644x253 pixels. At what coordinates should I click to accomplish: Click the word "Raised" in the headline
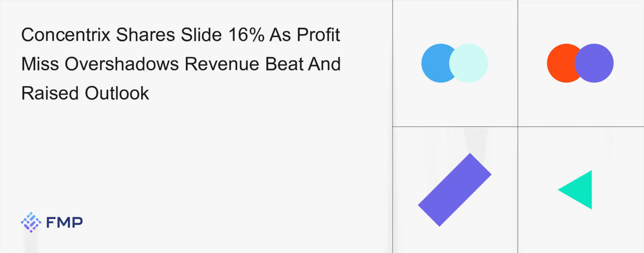[50, 93]
